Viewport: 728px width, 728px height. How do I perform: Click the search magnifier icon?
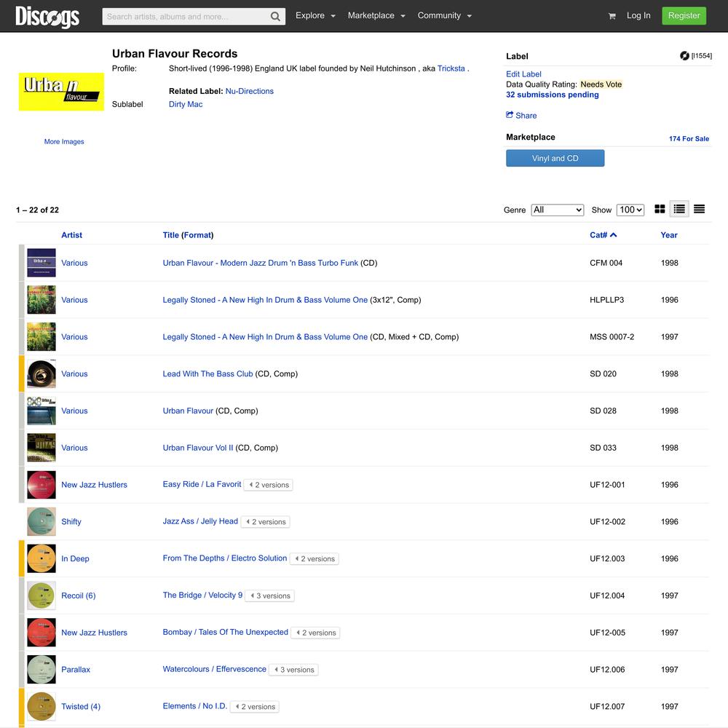tap(275, 17)
